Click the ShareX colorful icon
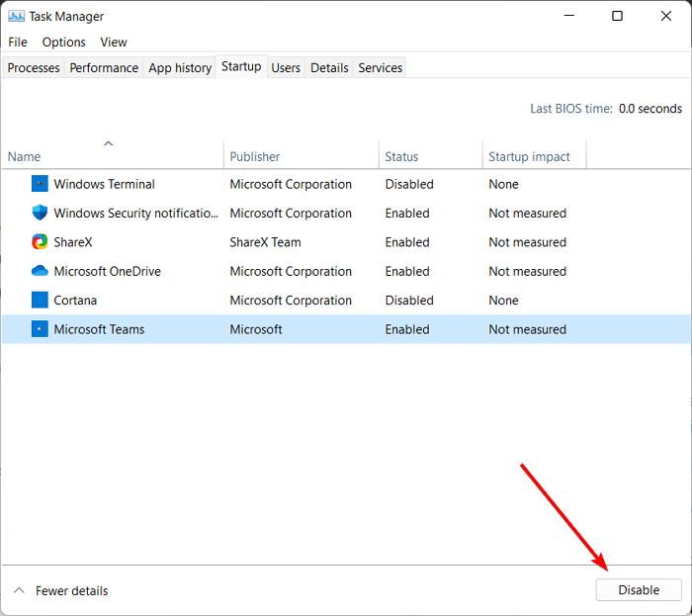The image size is (692, 616). click(x=40, y=242)
